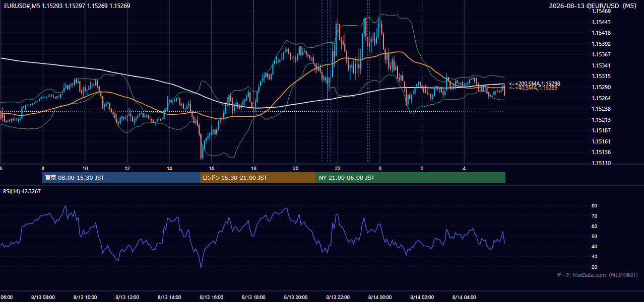644x302 pixels.
Task: Click RSI scale level 80
Action: point(594,206)
